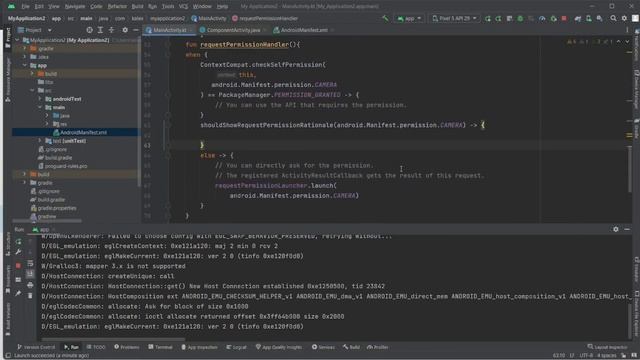640x360 pixels.
Task: Open the Pixel 3 API 29 device dropdown
Action: [x=454, y=18]
